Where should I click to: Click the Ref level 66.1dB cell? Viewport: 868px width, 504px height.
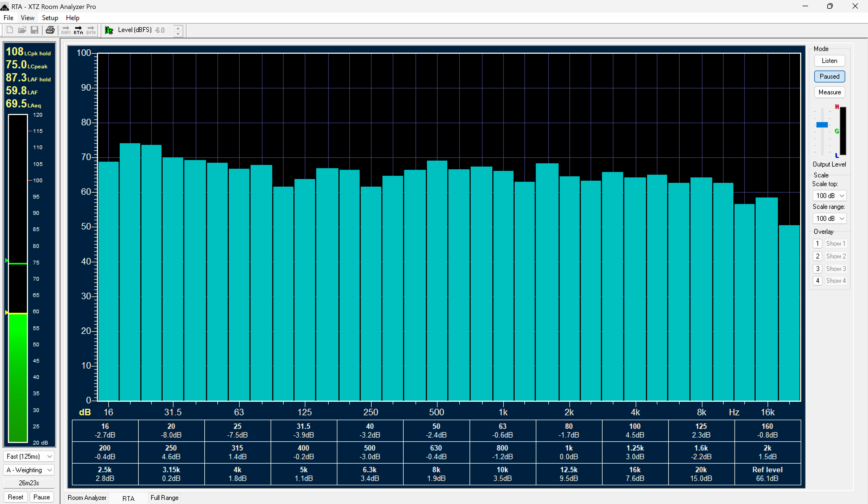click(x=767, y=474)
